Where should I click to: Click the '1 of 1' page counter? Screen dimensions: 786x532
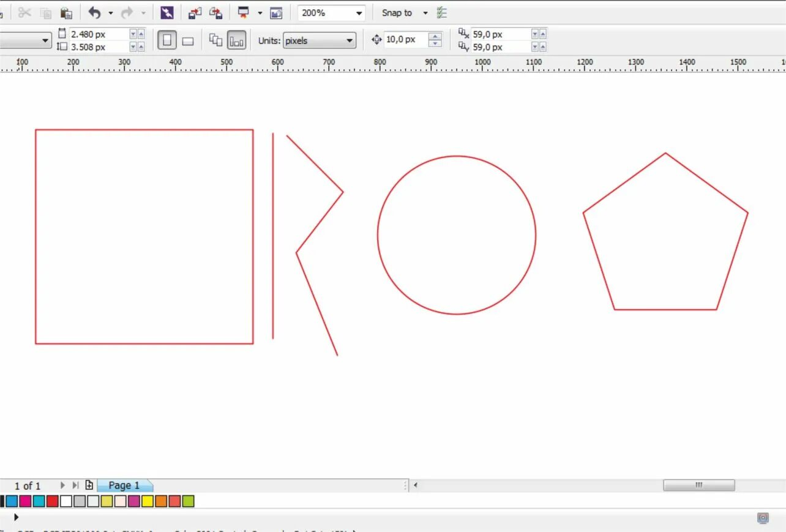(x=28, y=486)
